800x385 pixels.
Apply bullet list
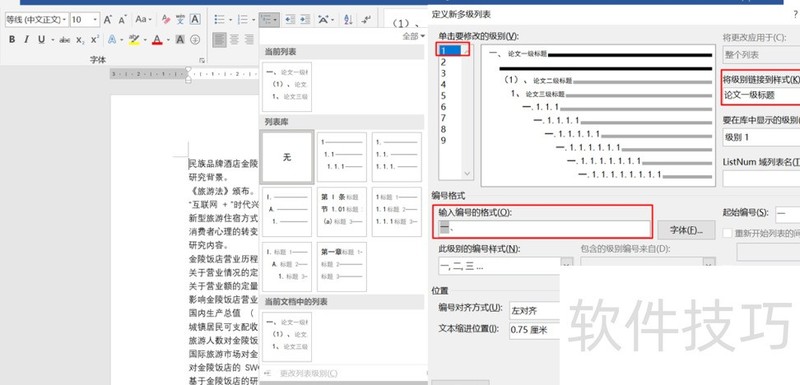point(220,19)
